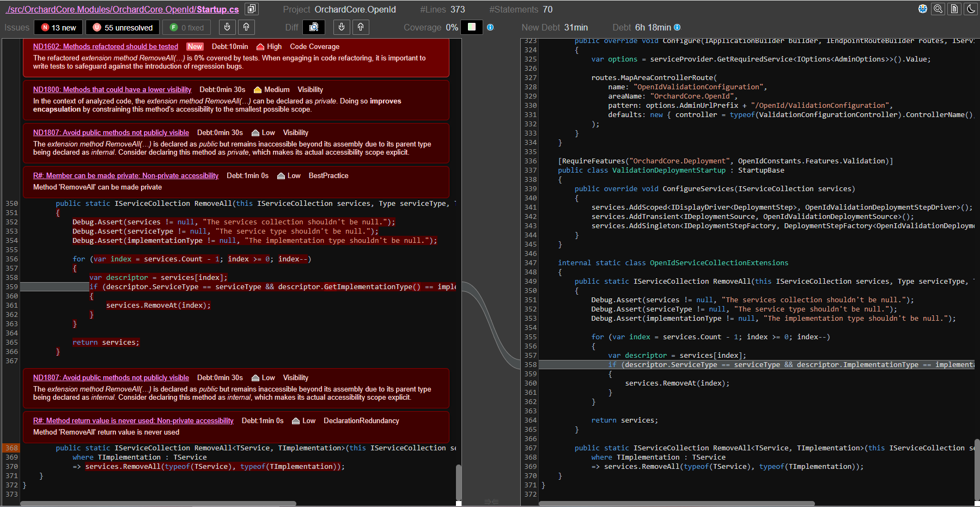This screenshot has height=507, width=980.
Task: Toggle the Diff view button
Action: tap(314, 27)
